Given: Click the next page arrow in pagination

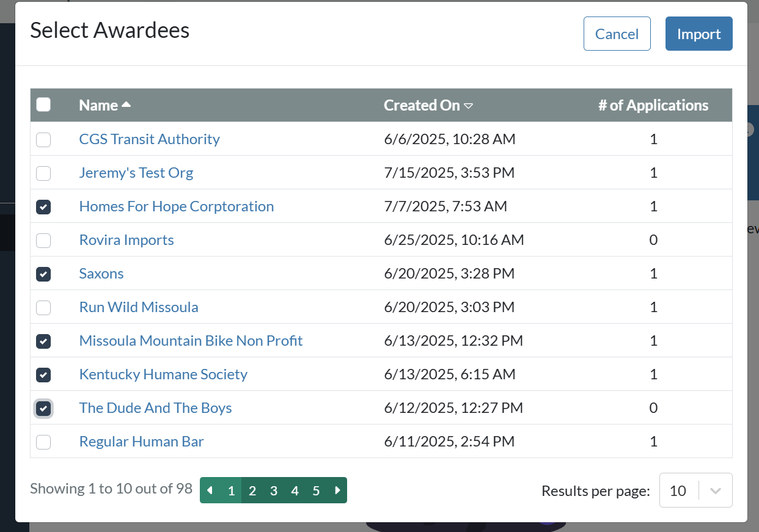Looking at the screenshot, I should (x=337, y=490).
